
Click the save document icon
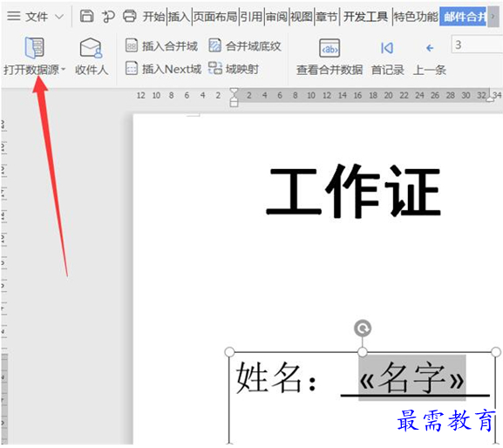[x=86, y=16]
